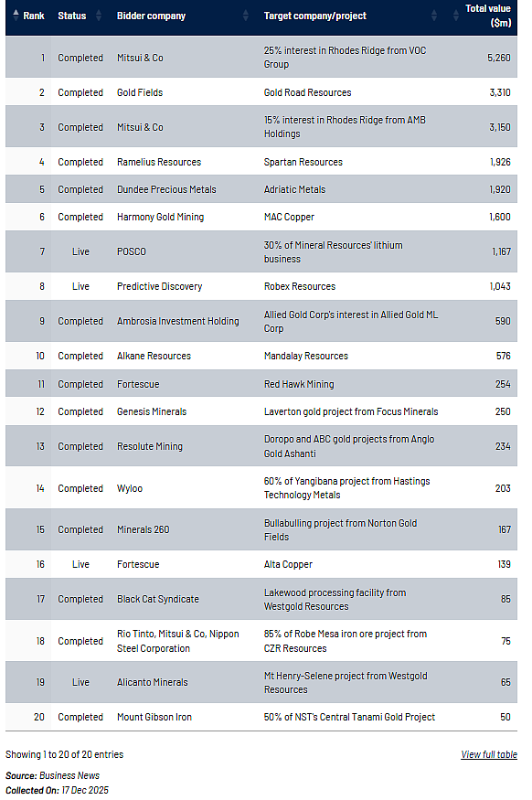Viewport: 532px width, 800px height.
Task: Select the Red Hawk Mining entry
Action: [x=299, y=384]
